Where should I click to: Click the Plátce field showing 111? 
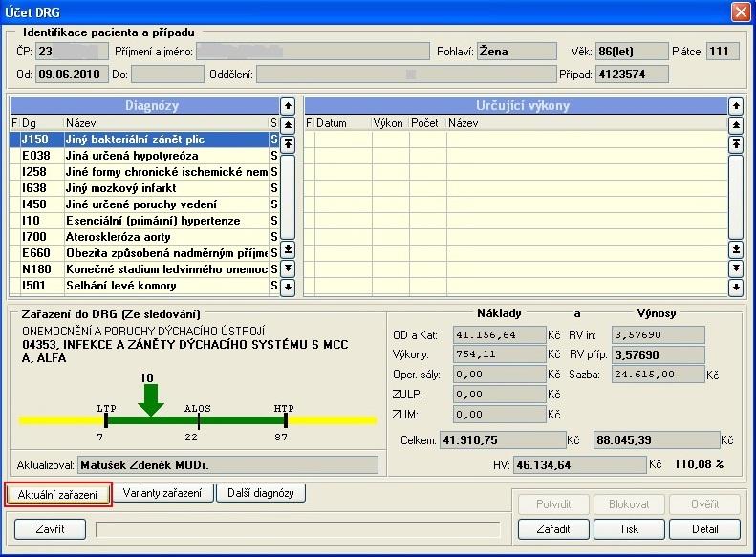click(x=723, y=51)
